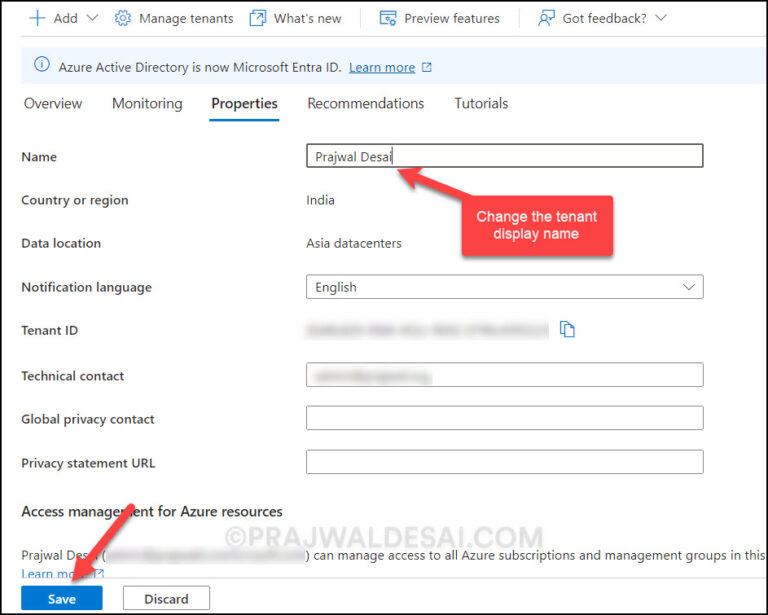
Task: Expand the Add dropdown chevron
Action: pos(92,18)
